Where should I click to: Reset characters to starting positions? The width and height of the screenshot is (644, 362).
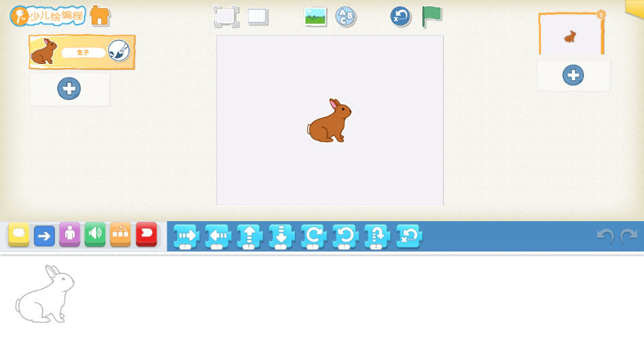click(x=400, y=16)
